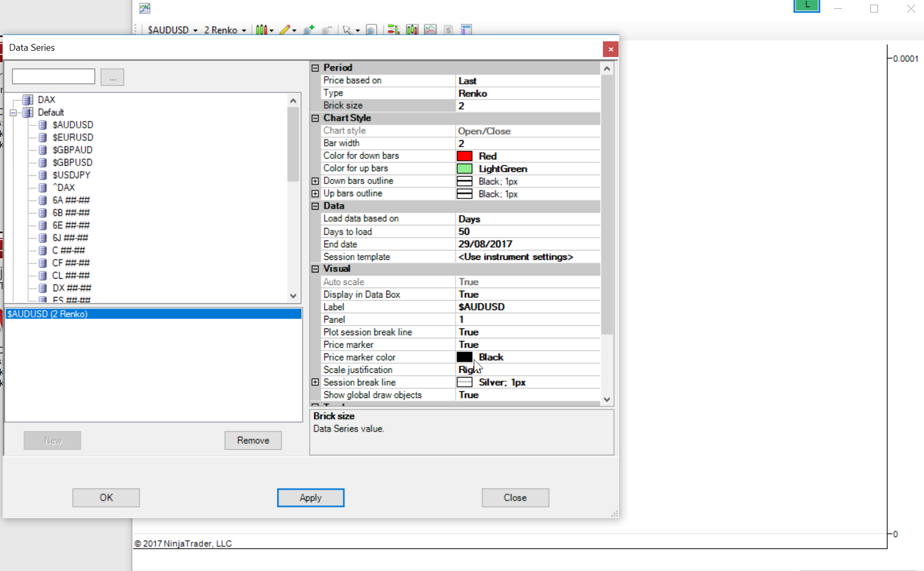Collapse the Chart Style property section
The image size is (924, 571).
pyautogui.click(x=315, y=118)
